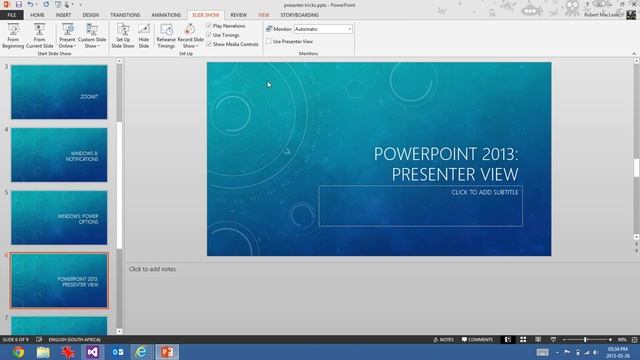Toggle Show Media Controls checkbox
The height and width of the screenshot is (360, 640).
(x=209, y=44)
